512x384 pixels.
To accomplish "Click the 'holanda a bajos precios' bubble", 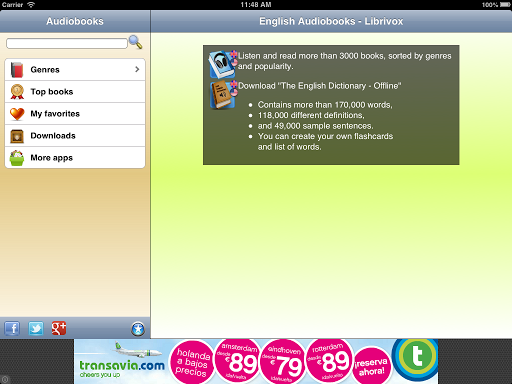I will click(x=192, y=362).
